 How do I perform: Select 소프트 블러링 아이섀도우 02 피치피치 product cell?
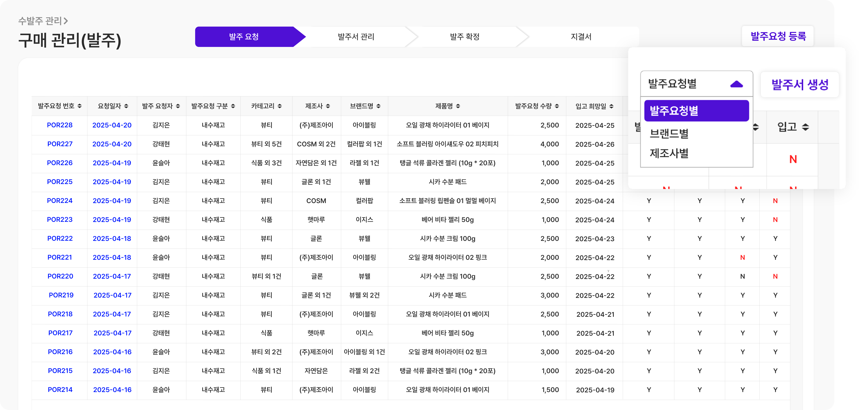click(x=447, y=144)
